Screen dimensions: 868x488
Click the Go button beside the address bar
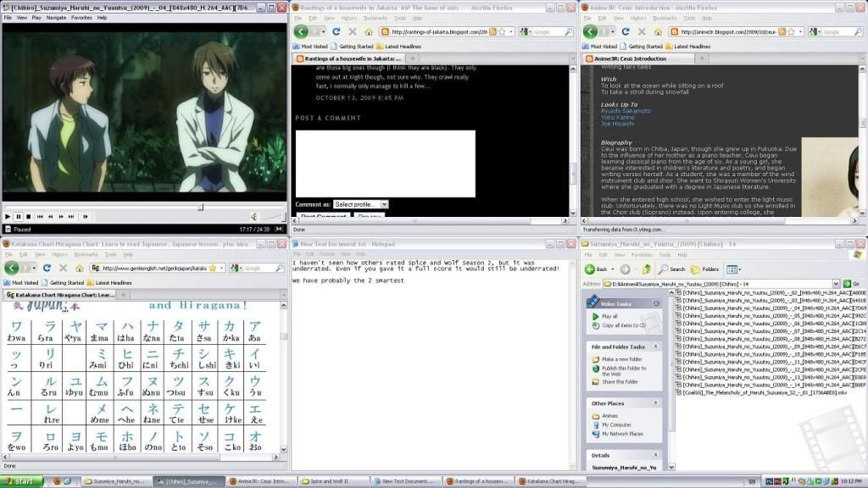851,284
